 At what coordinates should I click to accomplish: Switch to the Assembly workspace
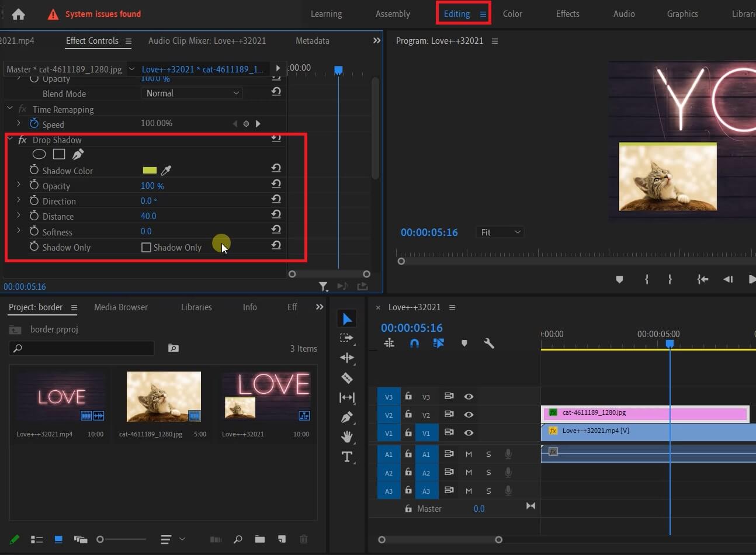(393, 14)
